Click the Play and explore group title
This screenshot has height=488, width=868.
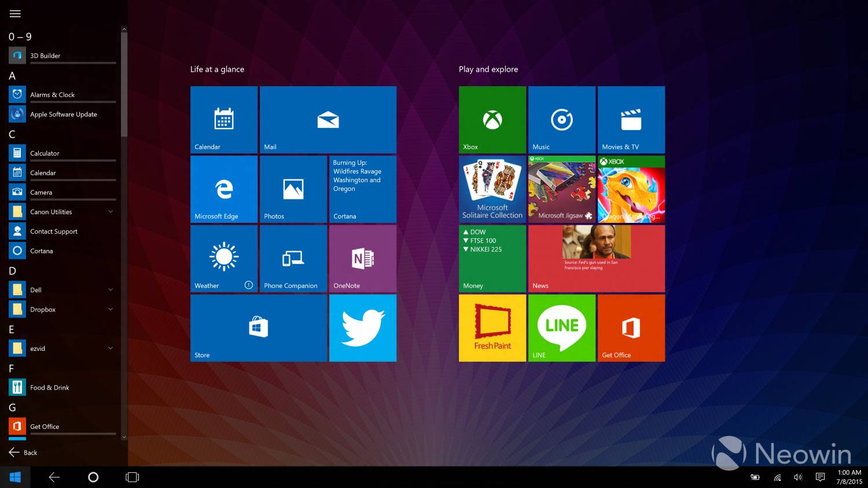point(488,69)
